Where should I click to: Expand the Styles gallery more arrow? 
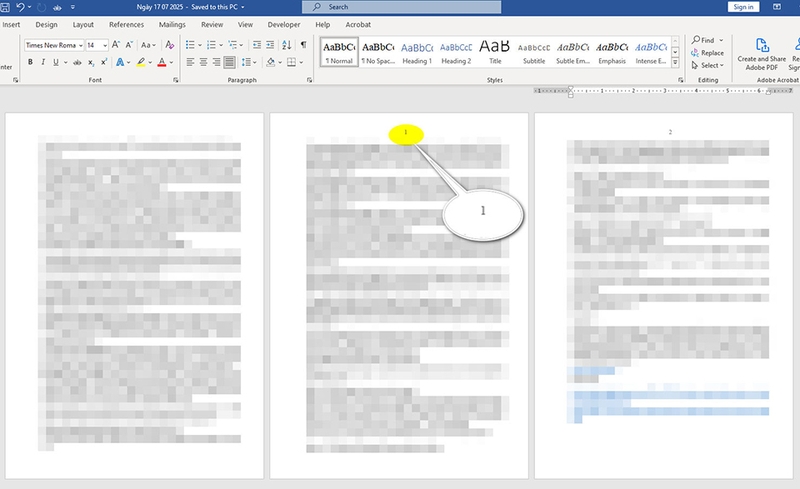point(675,64)
